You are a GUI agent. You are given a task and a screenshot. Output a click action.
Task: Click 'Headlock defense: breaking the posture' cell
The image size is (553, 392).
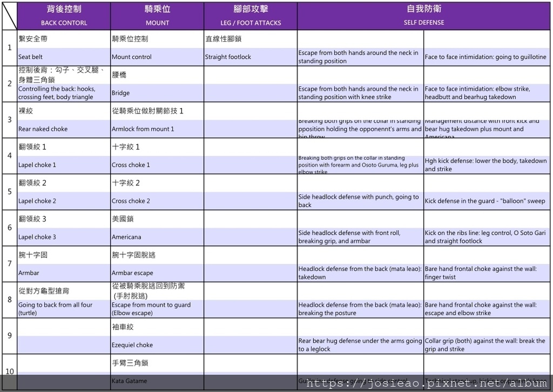pyautogui.click(x=360, y=309)
